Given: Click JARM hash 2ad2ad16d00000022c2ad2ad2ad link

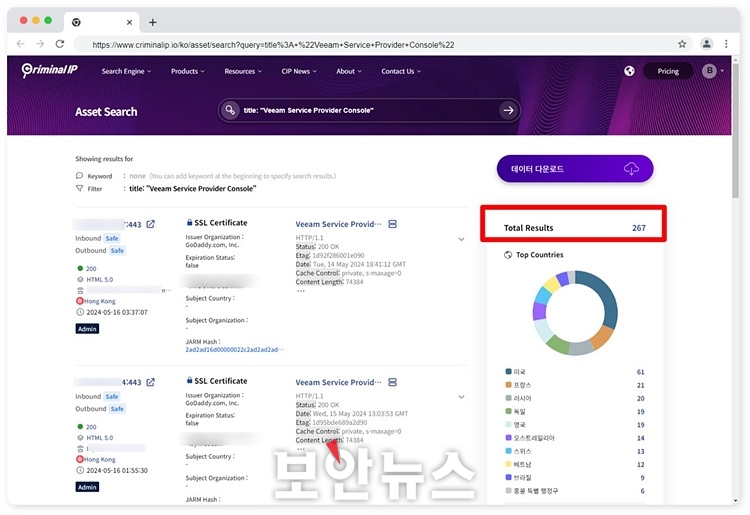Looking at the screenshot, I should coord(234,350).
